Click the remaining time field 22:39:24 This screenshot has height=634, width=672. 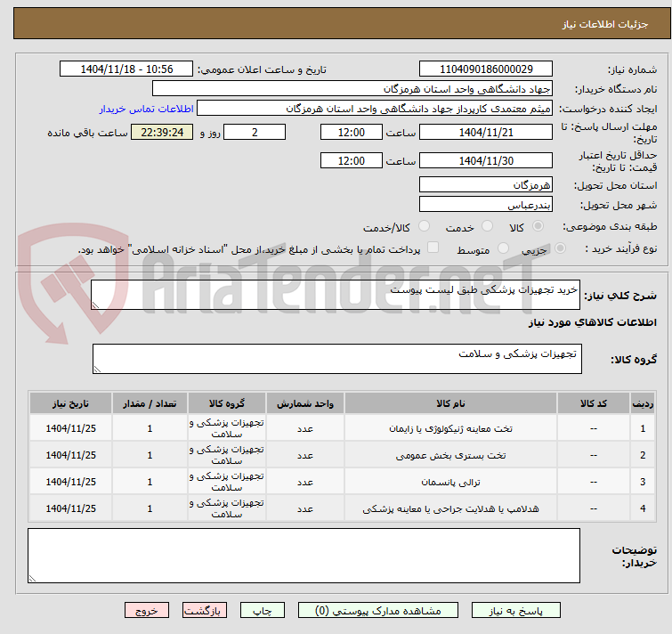click(x=162, y=132)
